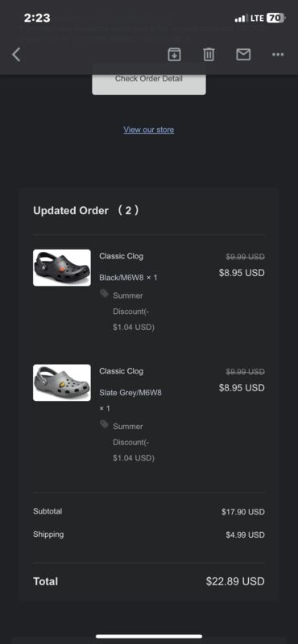This screenshot has width=298, height=644.
Task: Open the View our store link
Action: (149, 130)
